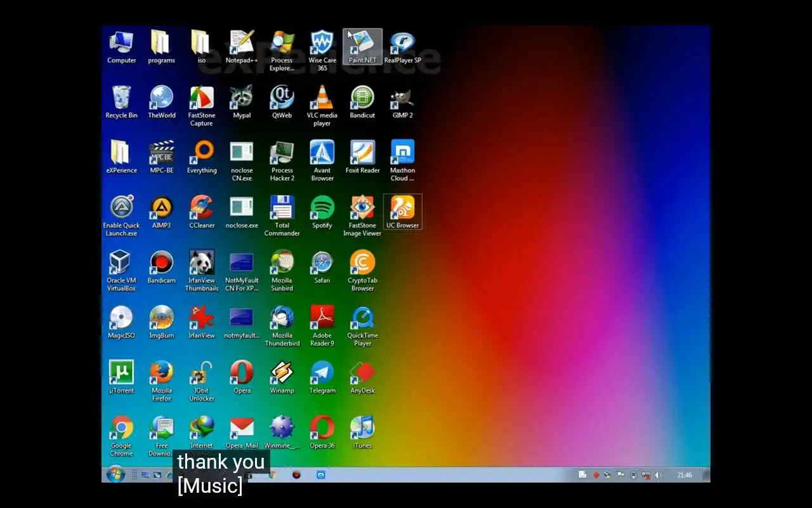Select Enable Quick Launch.exe icon
812x508 pixels.
click(x=121, y=216)
